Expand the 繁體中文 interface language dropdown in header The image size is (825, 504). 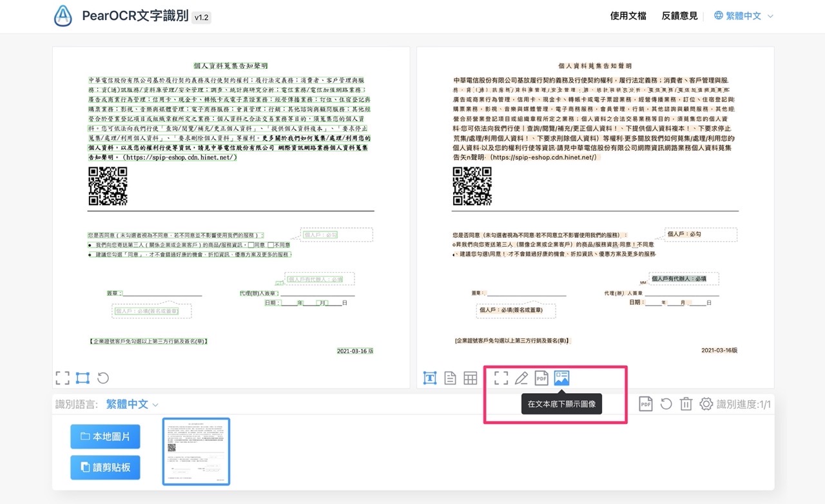tap(744, 16)
